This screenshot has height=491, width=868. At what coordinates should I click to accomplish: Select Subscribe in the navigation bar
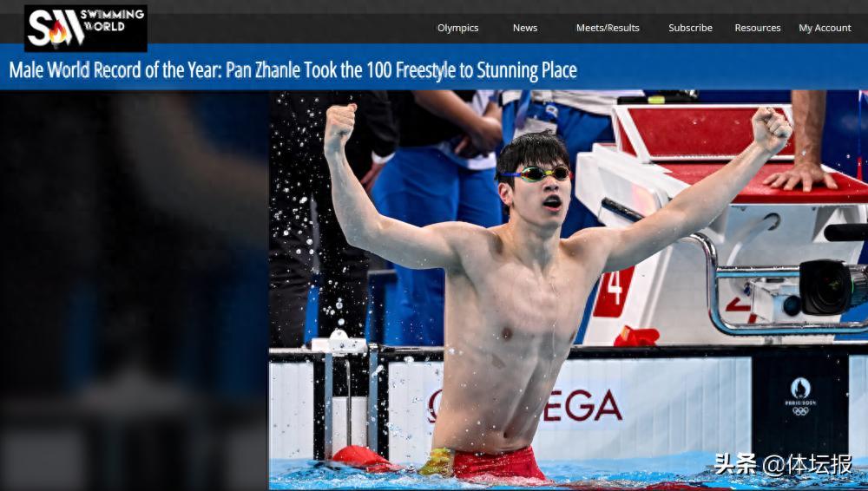[x=690, y=28]
